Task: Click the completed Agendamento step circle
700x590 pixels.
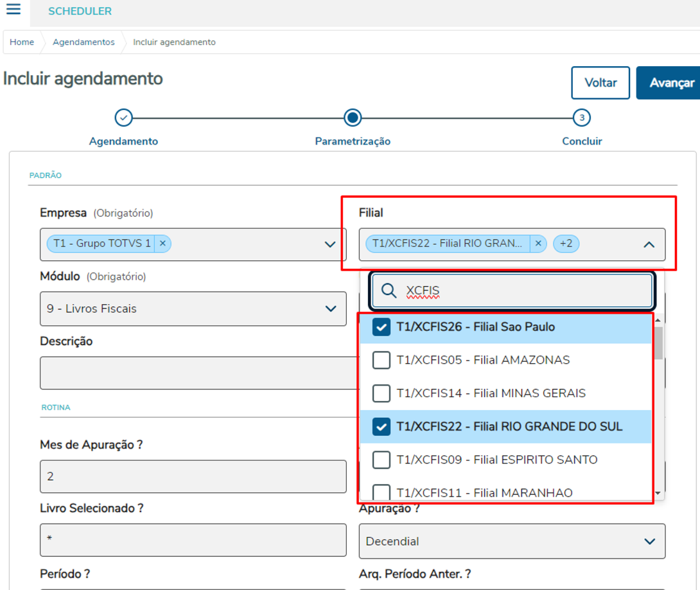Action: click(x=123, y=118)
